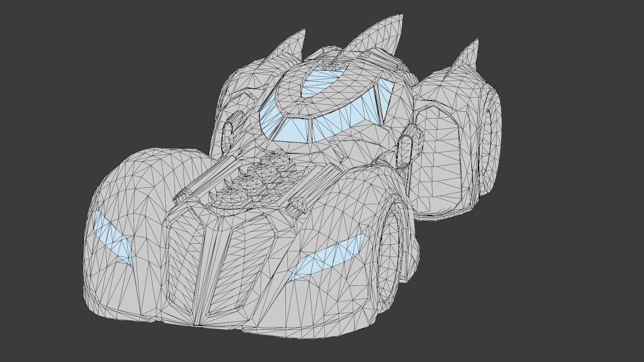
Task: Click the hexagonal cap on the right hood rail
Action: point(300,204)
